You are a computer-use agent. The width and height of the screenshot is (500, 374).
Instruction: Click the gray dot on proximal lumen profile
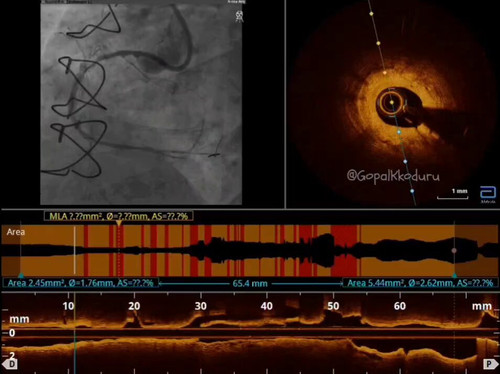click(454, 250)
